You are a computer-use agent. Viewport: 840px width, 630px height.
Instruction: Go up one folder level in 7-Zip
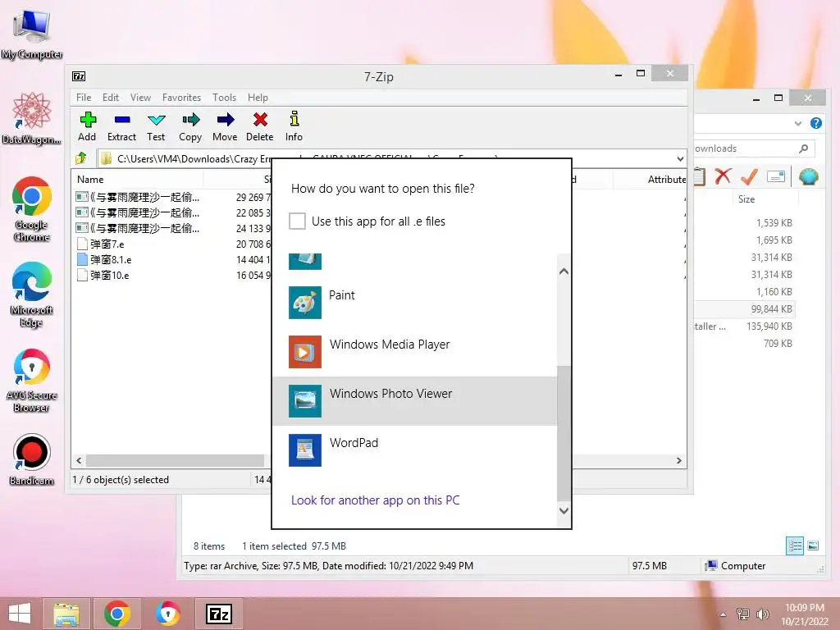(81, 158)
